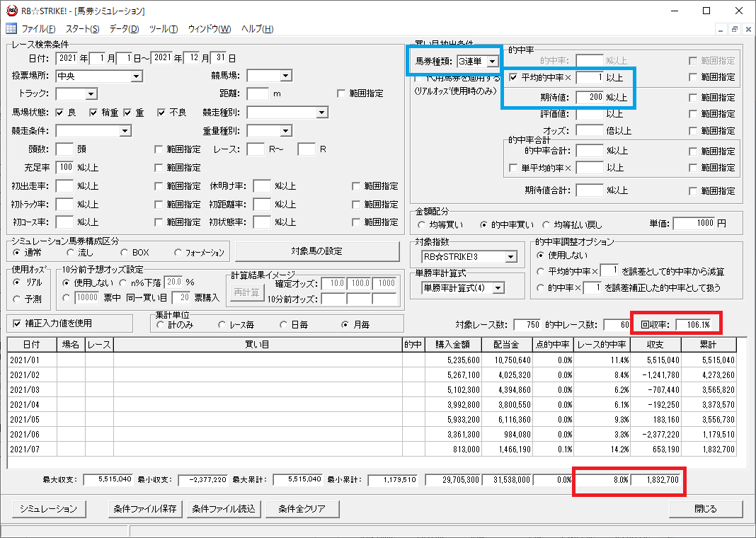Expand the 競走種別 dropdown

322,113
